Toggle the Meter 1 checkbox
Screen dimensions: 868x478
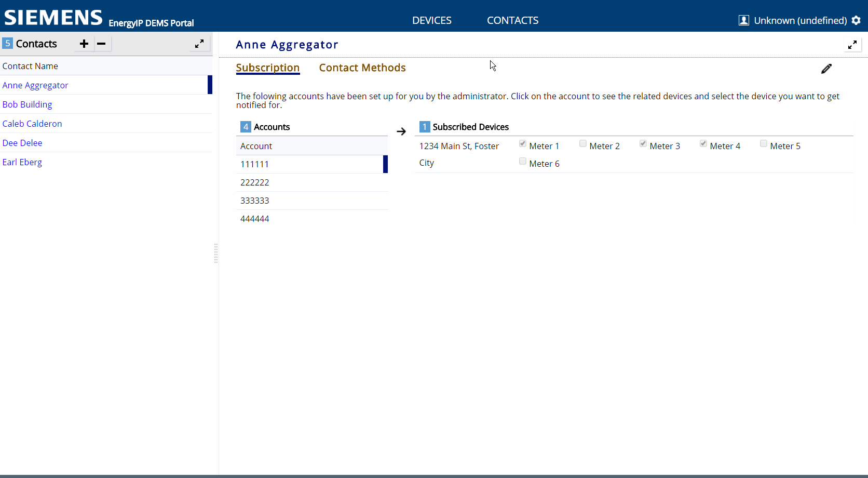pyautogui.click(x=523, y=144)
